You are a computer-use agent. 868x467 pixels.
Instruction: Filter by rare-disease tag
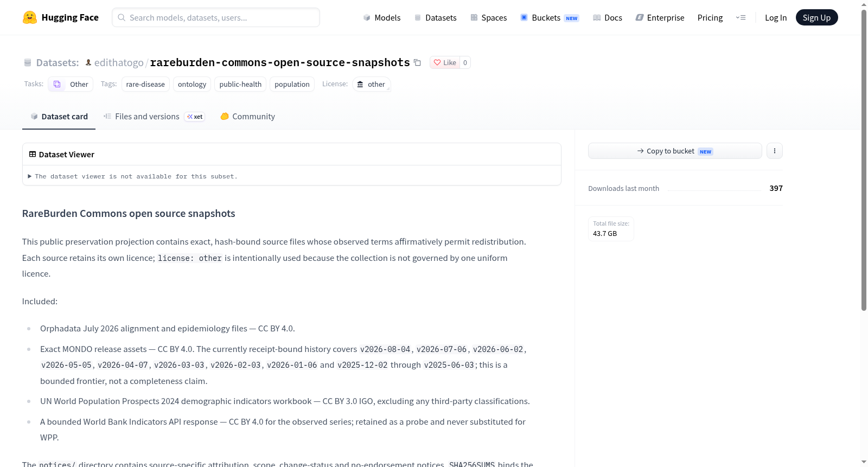coord(145,84)
